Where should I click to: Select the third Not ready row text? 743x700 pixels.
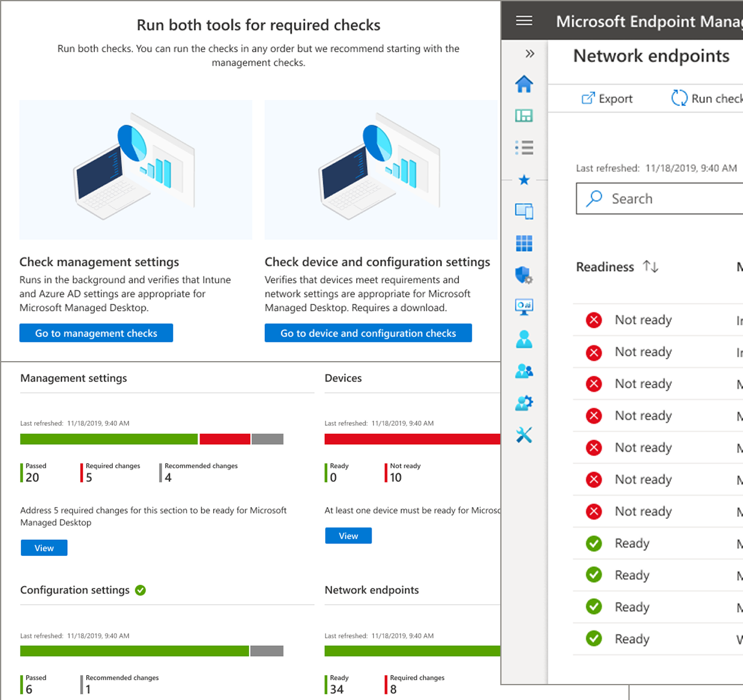pyautogui.click(x=643, y=384)
